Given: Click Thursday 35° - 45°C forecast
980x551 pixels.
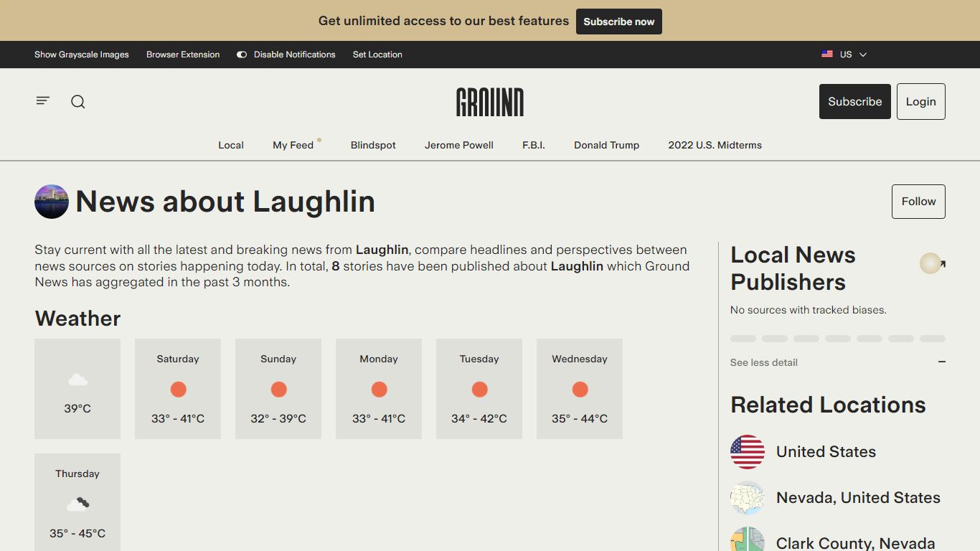Looking at the screenshot, I should (x=77, y=534).
